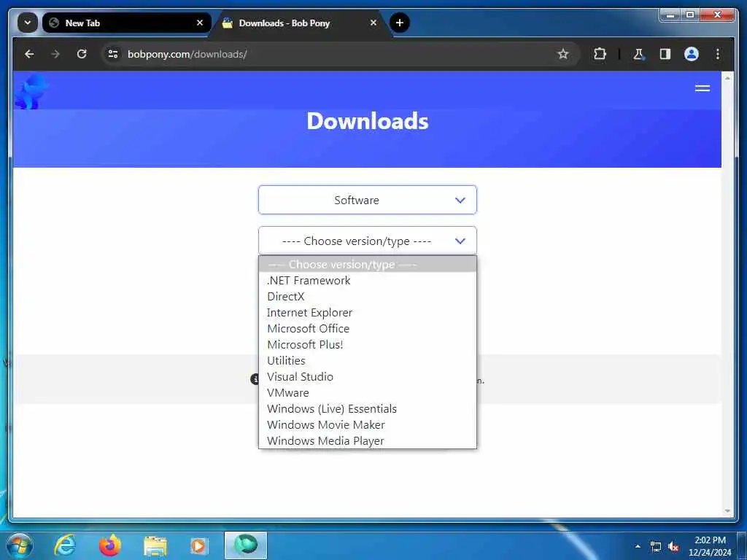The height and width of the screenshot is (560, 747).
Task: Bookmark this page with the star icon
Action: click(563, 54)
